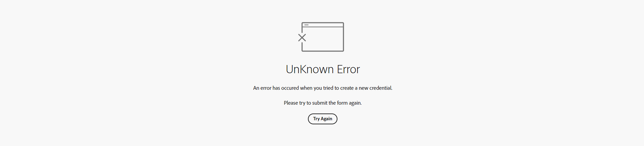Click the "Please try to submit the form again" text

point(323,103)
